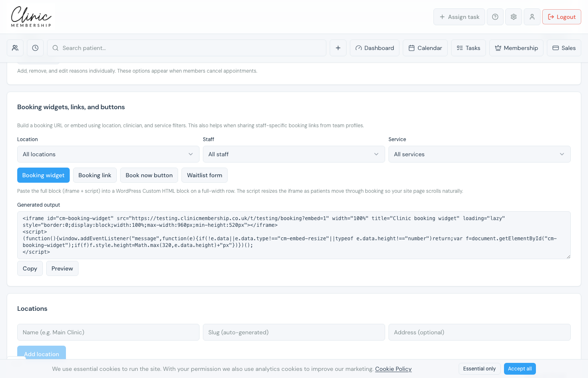Viewport: 588px width, 378px height.
Task: Click inside the Generated output textarea
Action: 294,235
